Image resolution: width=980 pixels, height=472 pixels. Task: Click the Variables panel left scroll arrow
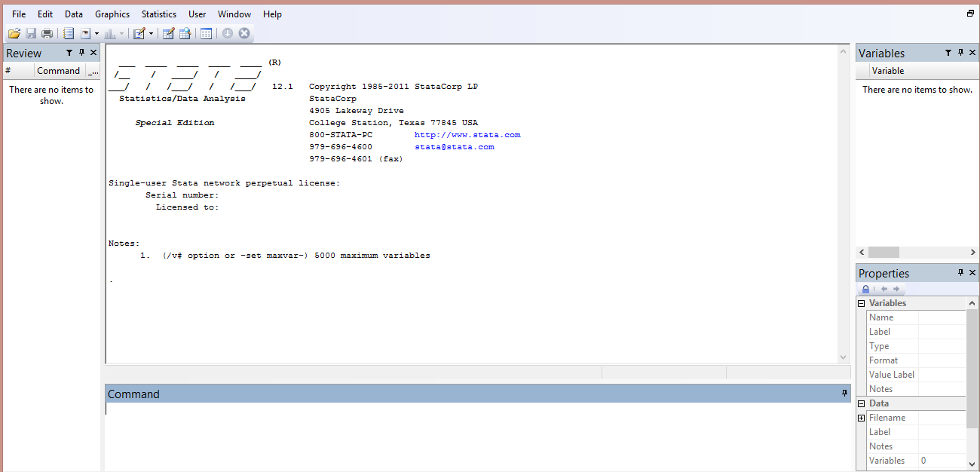tap(862, 253)
